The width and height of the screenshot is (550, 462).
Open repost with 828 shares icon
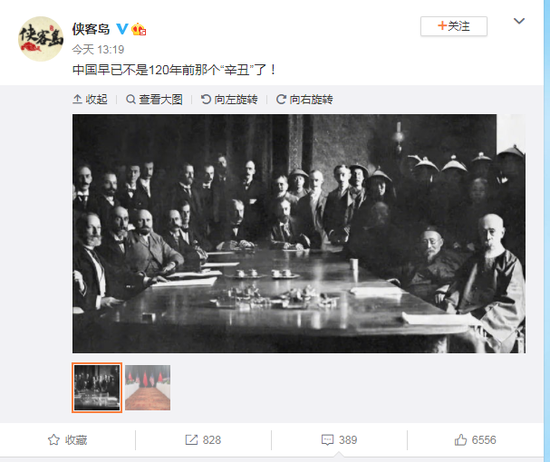click(203, 440)
